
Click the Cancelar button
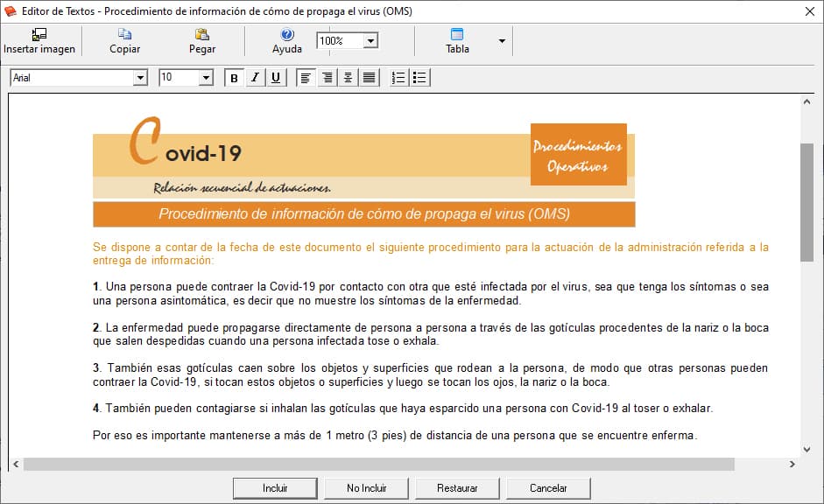[548, 488]
